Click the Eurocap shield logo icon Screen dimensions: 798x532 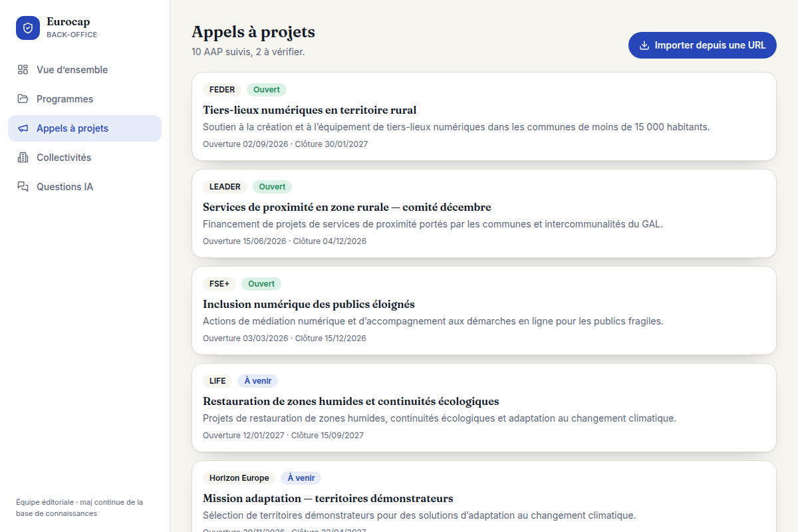click(28, 28)
